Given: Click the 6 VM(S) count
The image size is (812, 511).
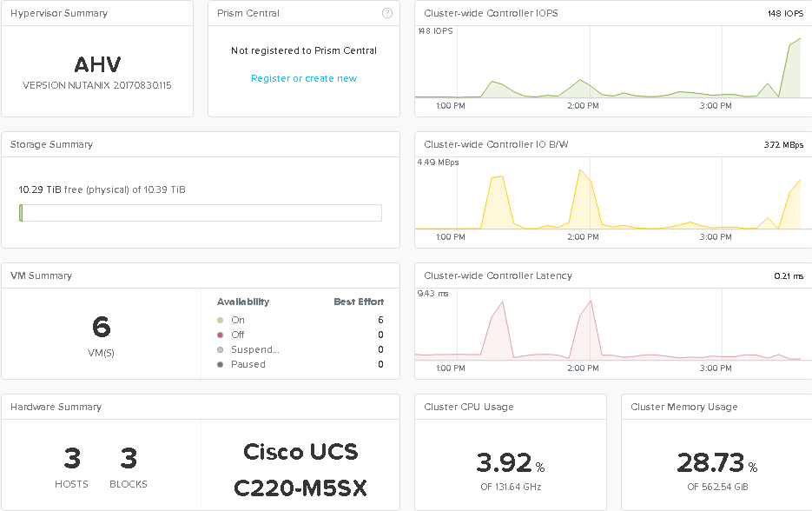Looking at the screenshot, I should 101,328.
